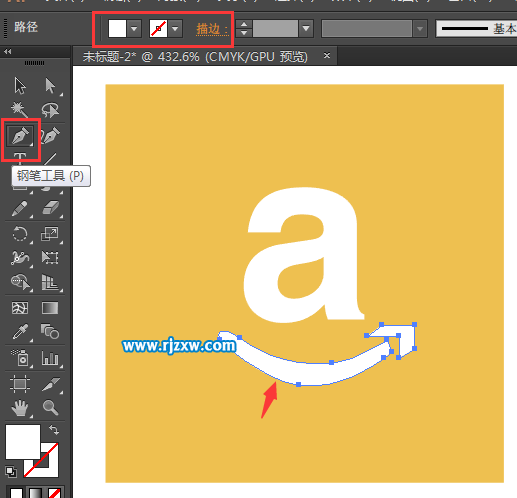Select the Eyedropper tool

click(x=20, y=332)
